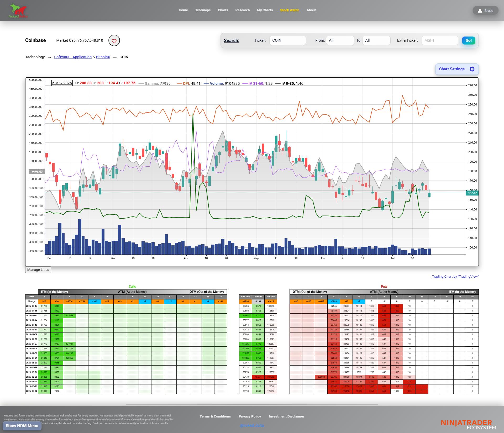Click the IV 0-30 legend entry
Viewport: 504px width, 433px height.
[x=289, y=83]
